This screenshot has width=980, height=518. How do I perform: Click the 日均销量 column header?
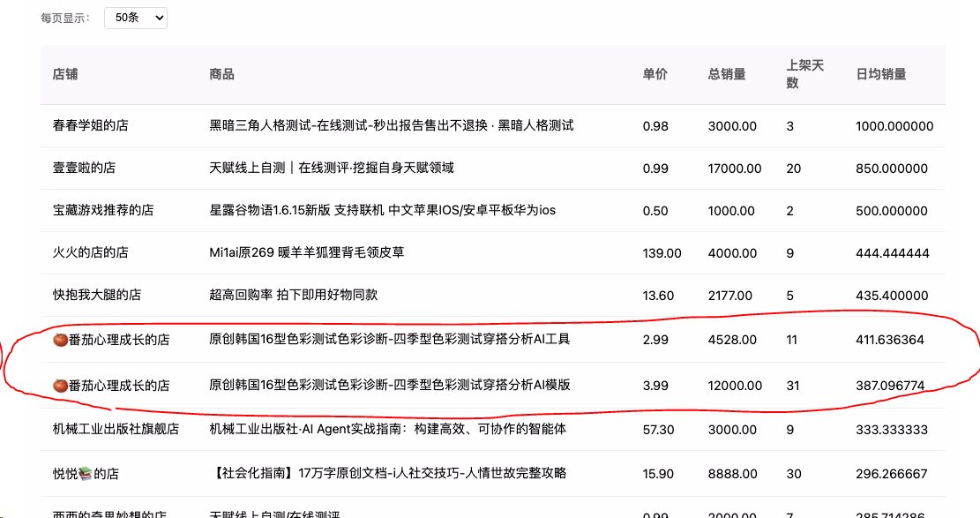click(881, 74)
